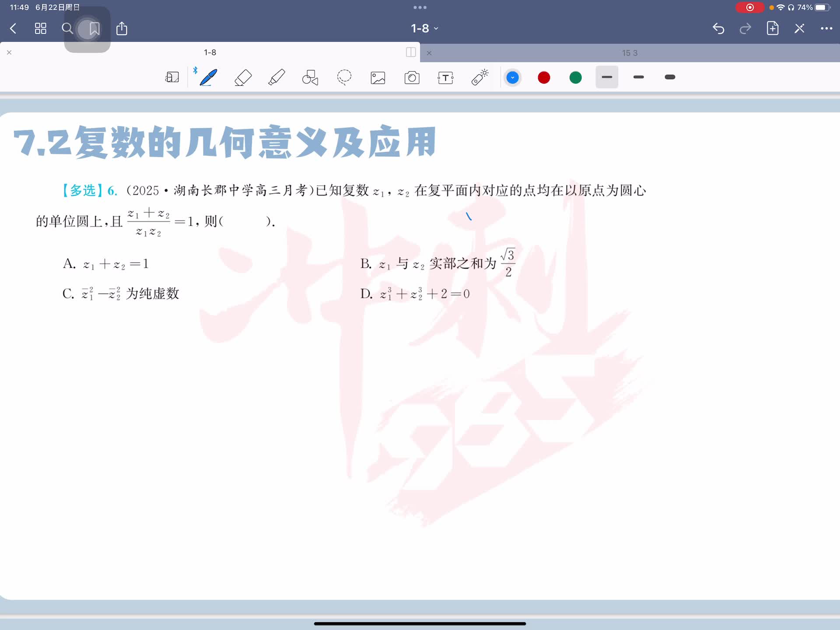Pick the thickest stroke width
The image size is (840, 630).
pos(669,77)
